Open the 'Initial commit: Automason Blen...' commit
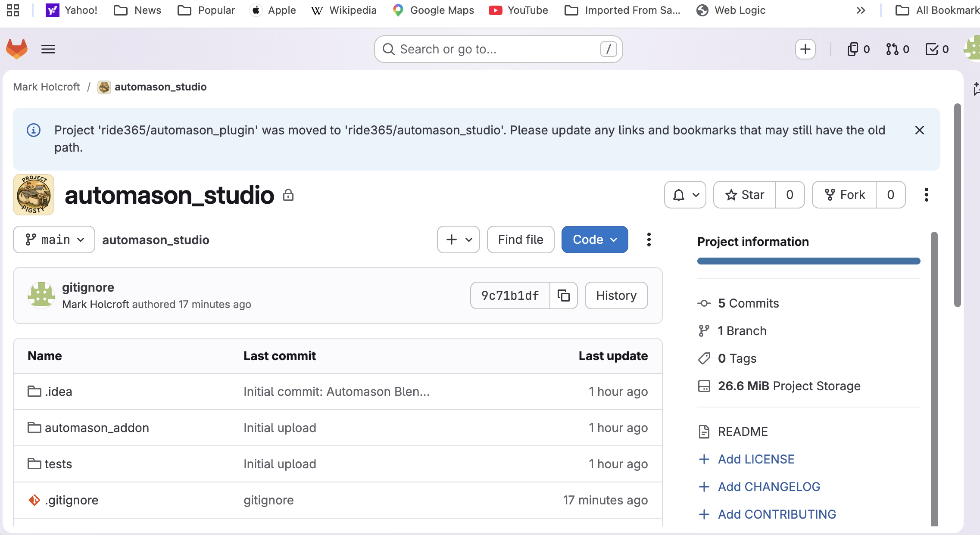Screen dimensions: 980x535 (337, 392)
